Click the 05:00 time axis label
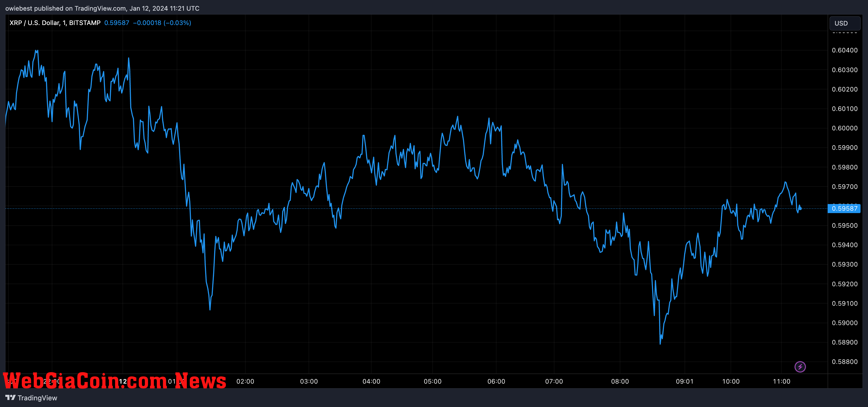This screenshot has height=407, width=868. coord(433,381)
